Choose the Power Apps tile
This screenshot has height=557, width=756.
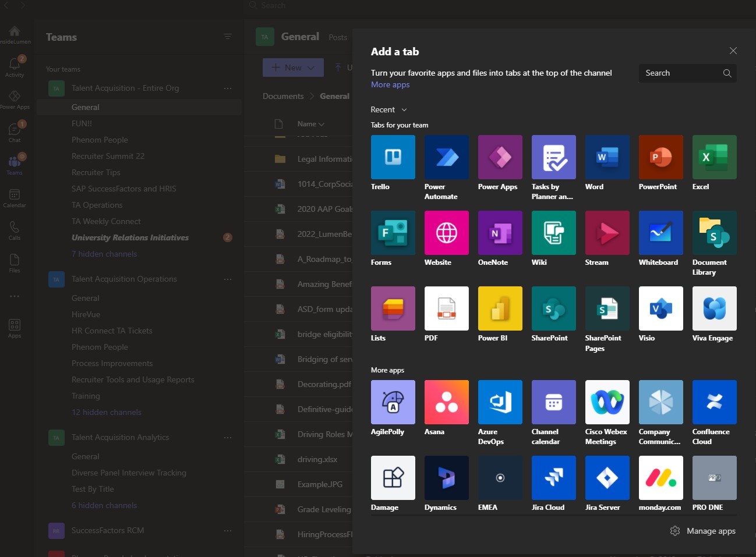coord(500,157)
